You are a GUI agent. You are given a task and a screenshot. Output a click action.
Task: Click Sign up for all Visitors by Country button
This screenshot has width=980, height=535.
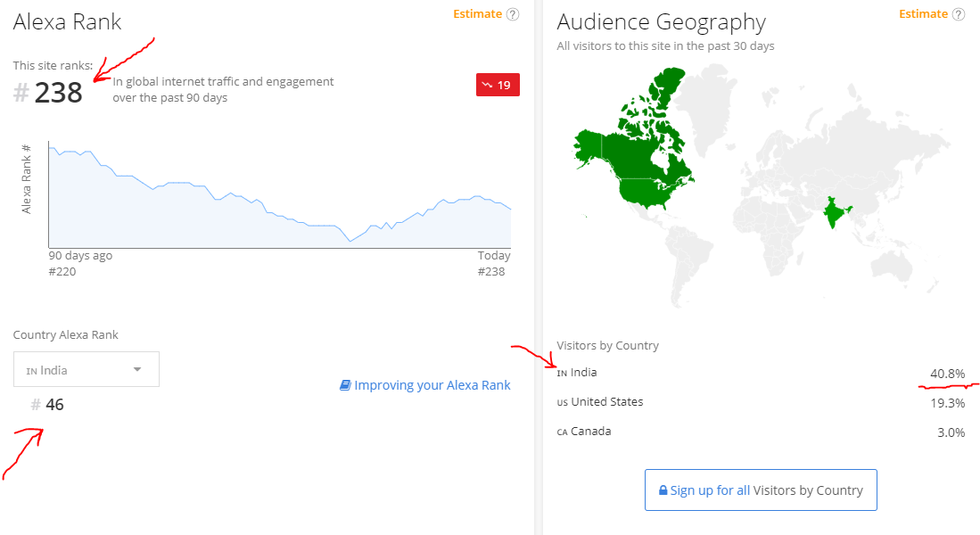[x=761, y=490]
